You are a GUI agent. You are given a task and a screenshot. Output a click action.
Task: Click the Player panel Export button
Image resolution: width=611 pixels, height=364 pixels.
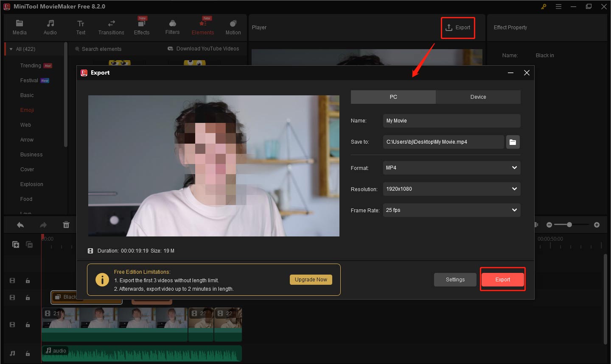(x=458, y=28)
